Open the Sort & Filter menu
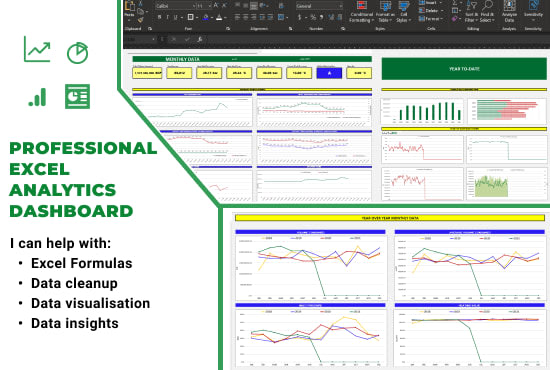550x370 pixels. click(x=471, y=12)
